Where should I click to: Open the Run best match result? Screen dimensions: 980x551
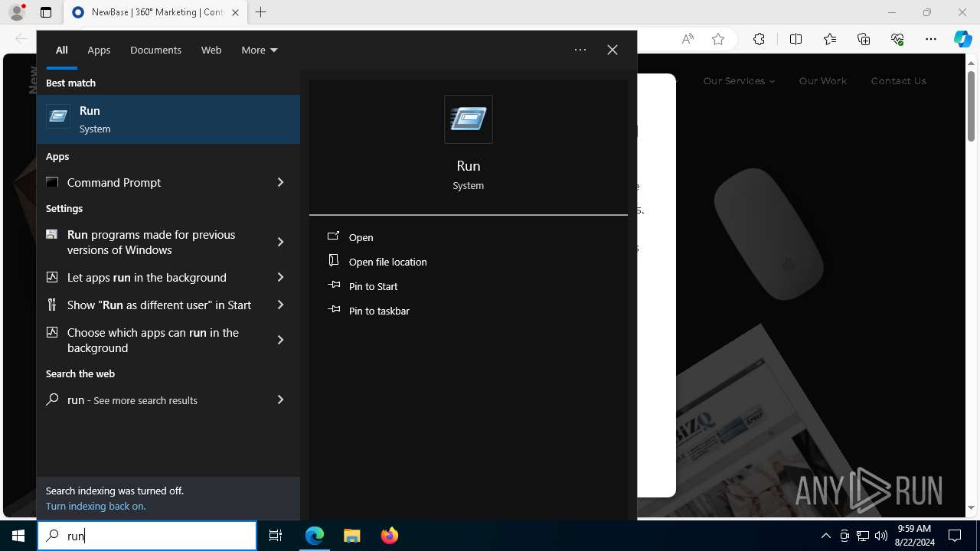[x=168, y=119]
